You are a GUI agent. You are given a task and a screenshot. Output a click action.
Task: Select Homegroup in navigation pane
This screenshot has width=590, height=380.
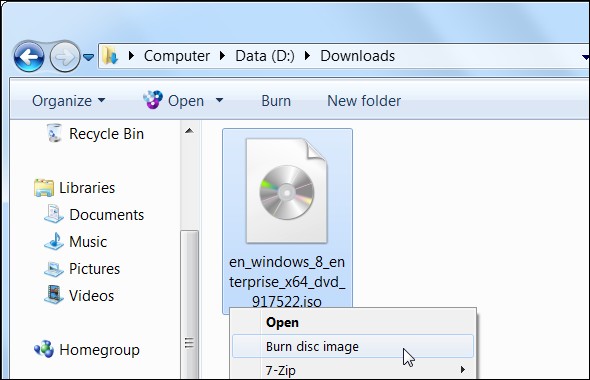99,350
